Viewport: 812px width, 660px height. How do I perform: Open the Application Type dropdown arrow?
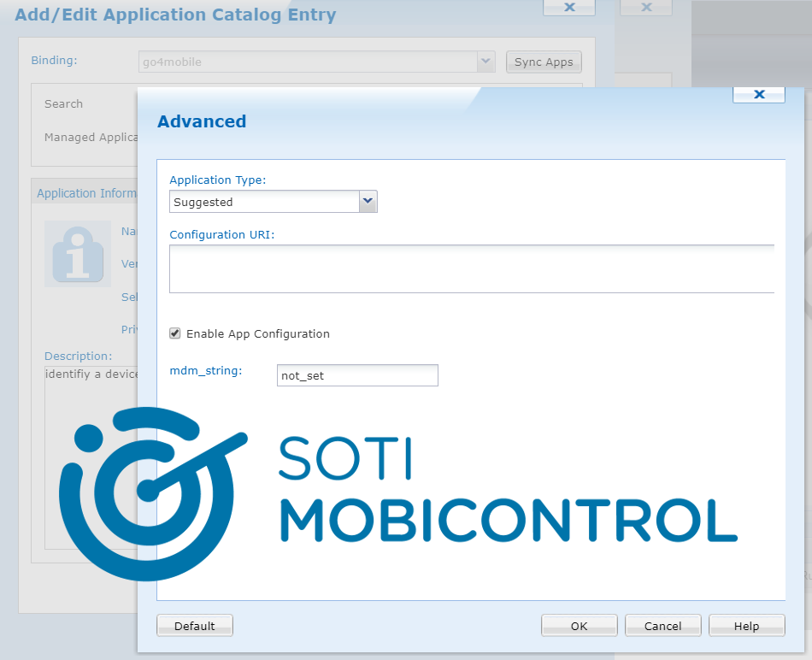coord(368,202)
